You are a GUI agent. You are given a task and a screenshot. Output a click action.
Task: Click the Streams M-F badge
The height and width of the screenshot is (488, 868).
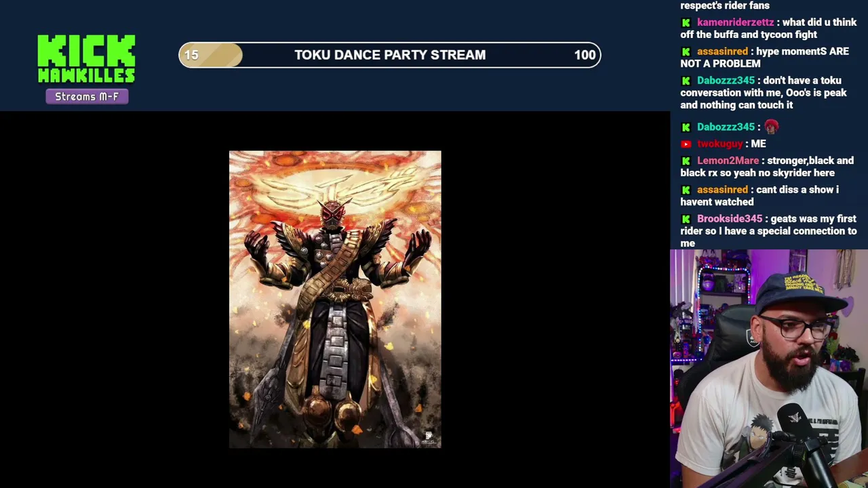pos(87,96)
